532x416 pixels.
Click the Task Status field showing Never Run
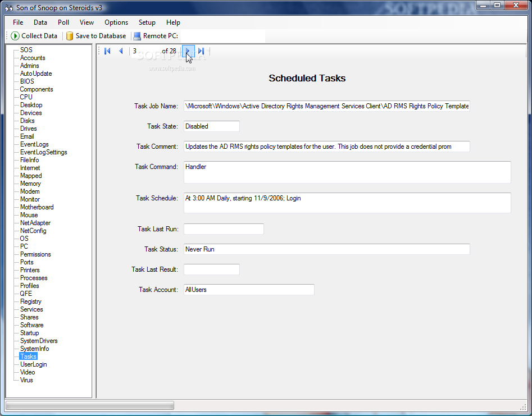(327, 249)
